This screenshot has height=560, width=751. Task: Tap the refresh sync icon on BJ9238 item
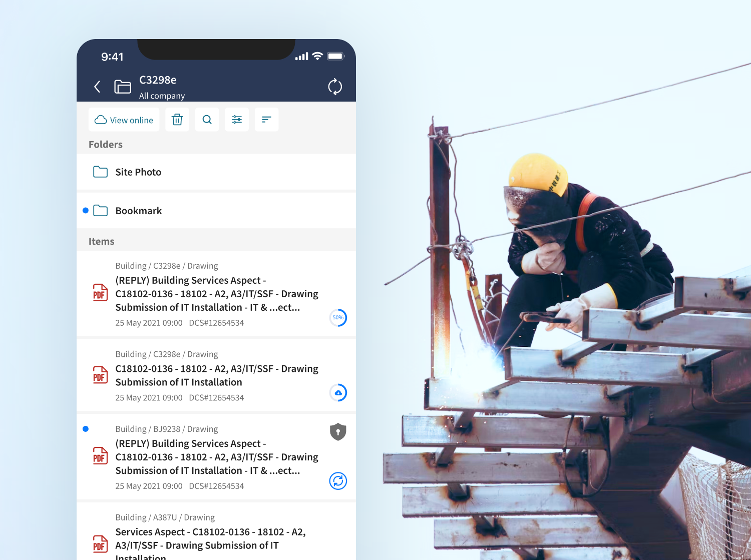point(338,481)
